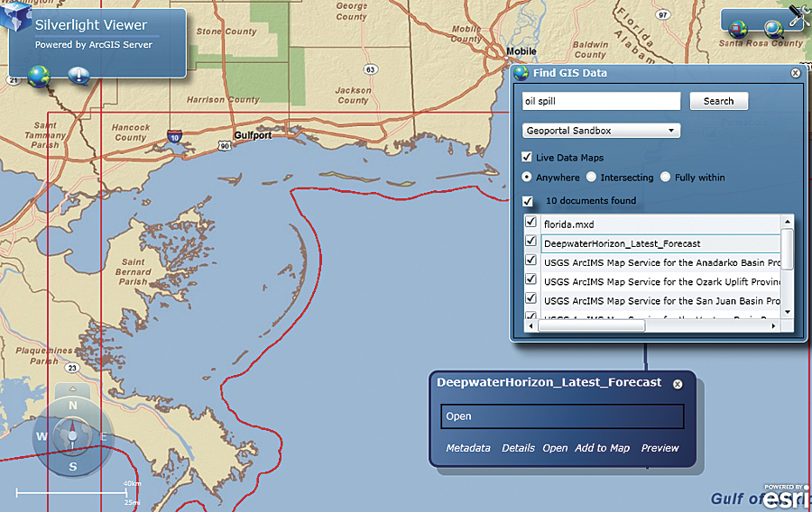Click the Jackson County label on map

tap(353, 96)
